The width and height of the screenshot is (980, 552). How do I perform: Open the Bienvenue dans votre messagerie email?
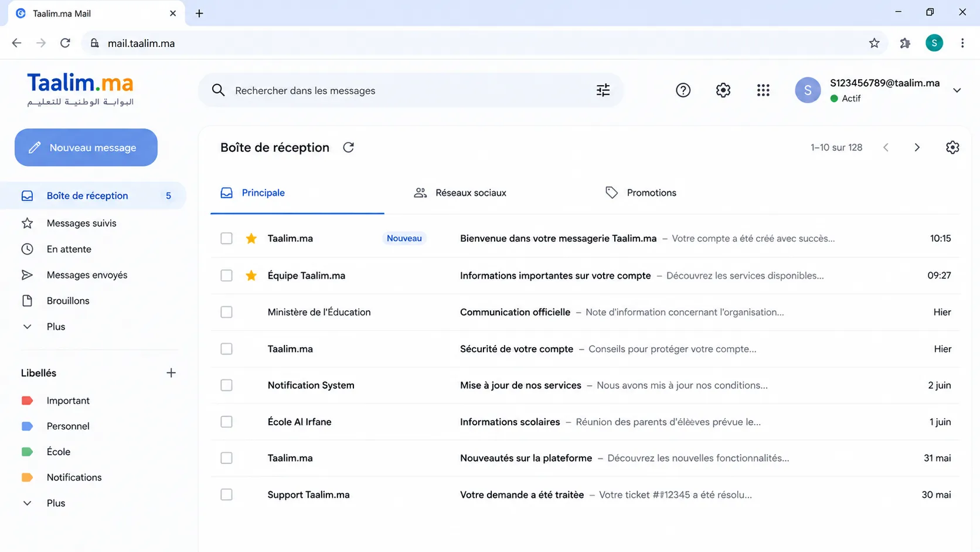pyautogui.click(x=585, y=238)
